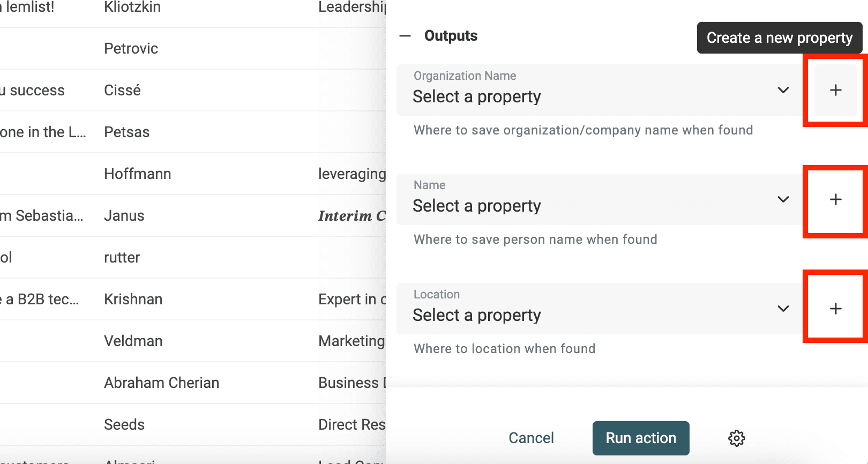Select the Hoffmann cell
The height and width of the screenshot is (464, 868).
point(138,174)
